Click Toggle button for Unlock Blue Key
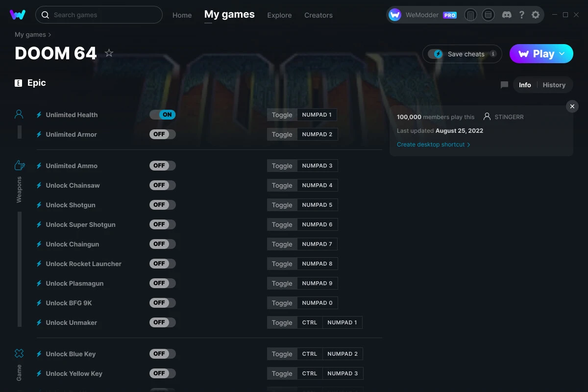This screenshot has height=392, width=588. point(282,354)
